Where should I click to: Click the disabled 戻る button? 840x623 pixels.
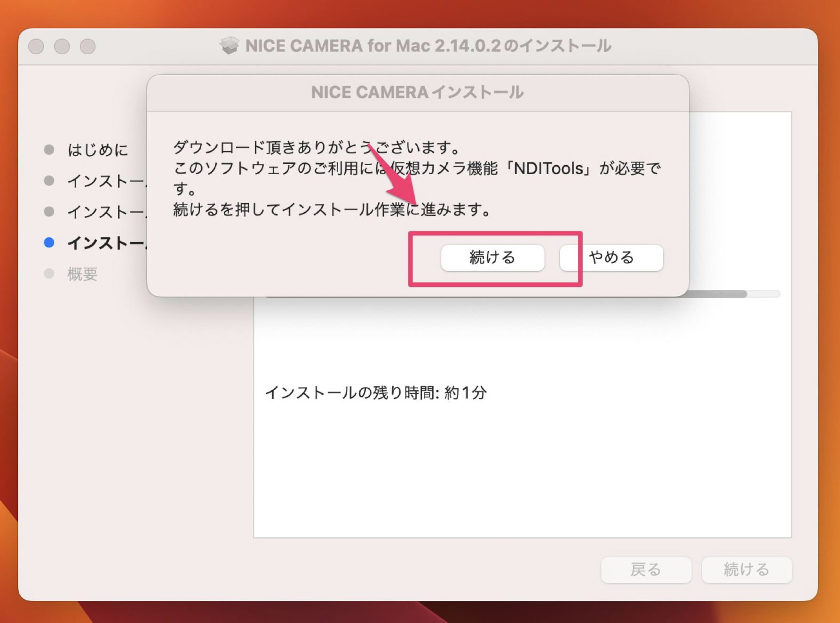click(x=646, y=569)
